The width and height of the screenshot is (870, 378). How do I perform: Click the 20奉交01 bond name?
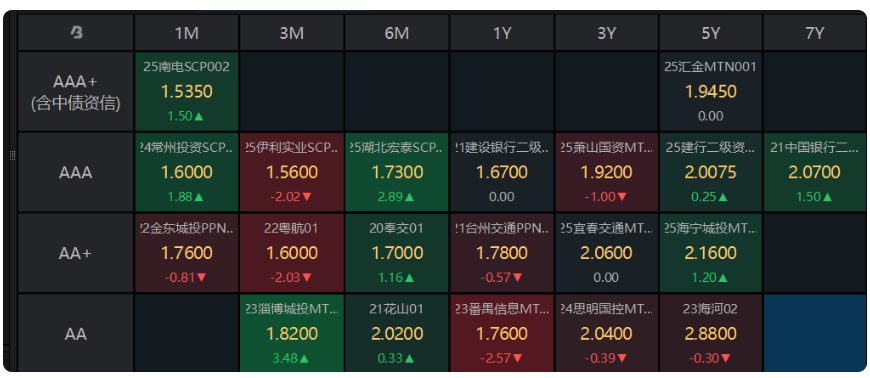[x=397, y=228]
